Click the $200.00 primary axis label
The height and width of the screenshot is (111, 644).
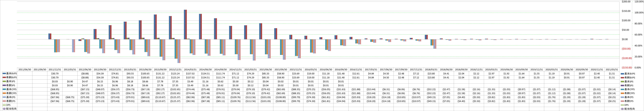(626, 2)
